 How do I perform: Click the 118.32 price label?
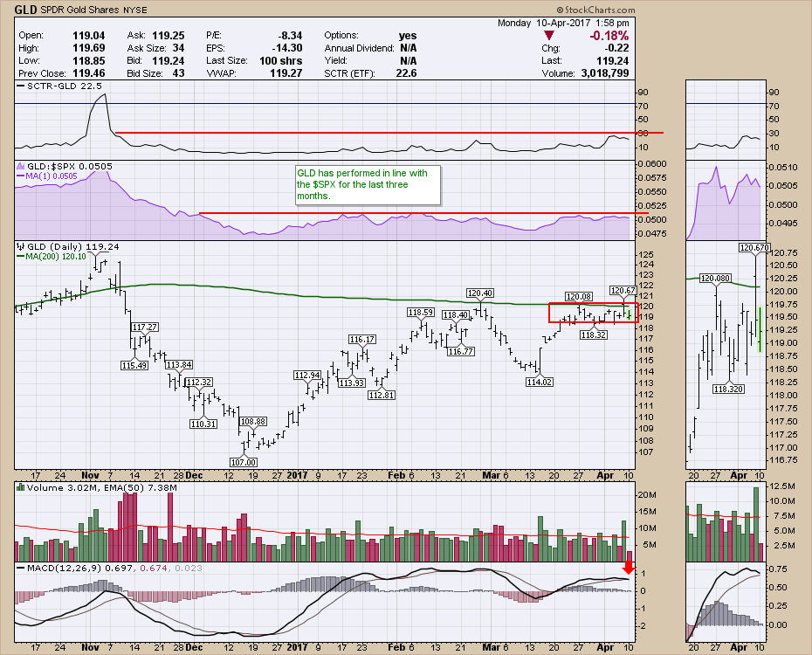coord(594,335)
